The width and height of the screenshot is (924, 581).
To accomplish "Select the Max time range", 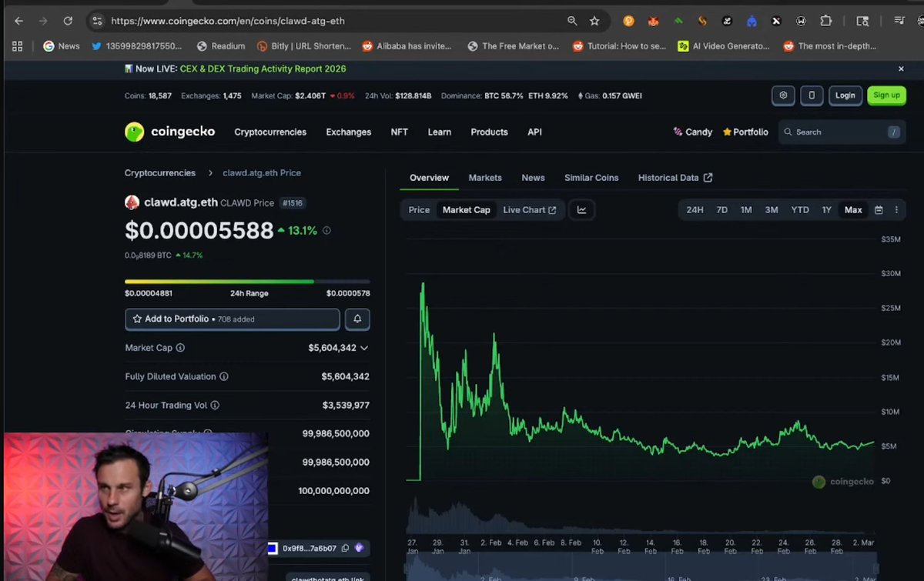I will pyautogui.click(x=853, y=210).
